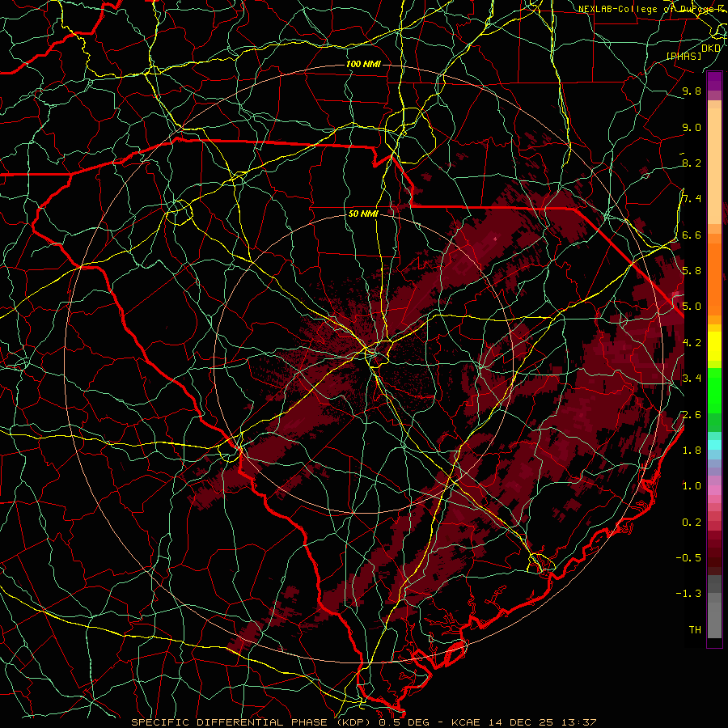Image resolution: width=728 pixels, height=728 pixels.
Task: Click the 2.6 value on the color scale
Action: (692, 414)
